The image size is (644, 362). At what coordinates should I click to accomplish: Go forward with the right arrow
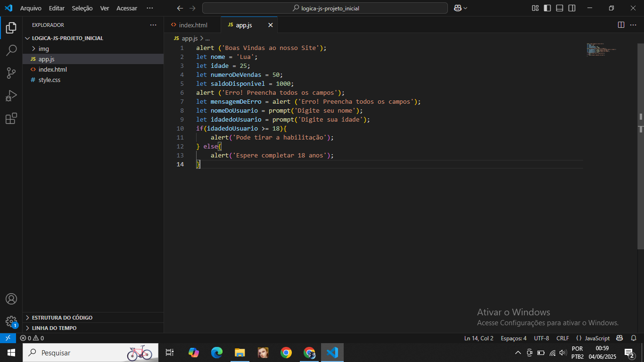pos(192,8)
